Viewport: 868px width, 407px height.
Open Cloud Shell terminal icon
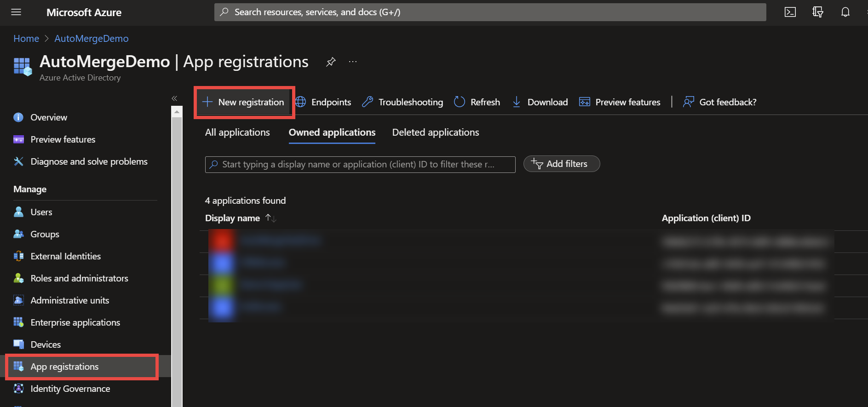790,12
